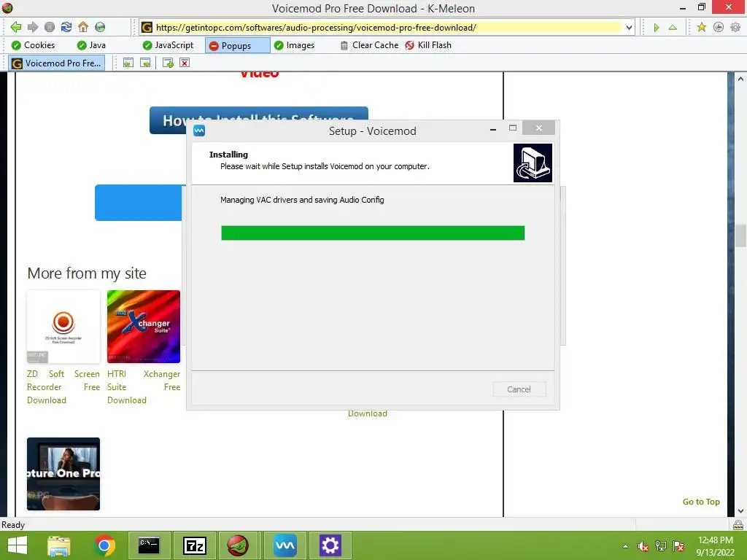The width and height of the screenshot is (747, 560).
Task: Toggle the Popups blocking setting
Action: tap(237, 46)
